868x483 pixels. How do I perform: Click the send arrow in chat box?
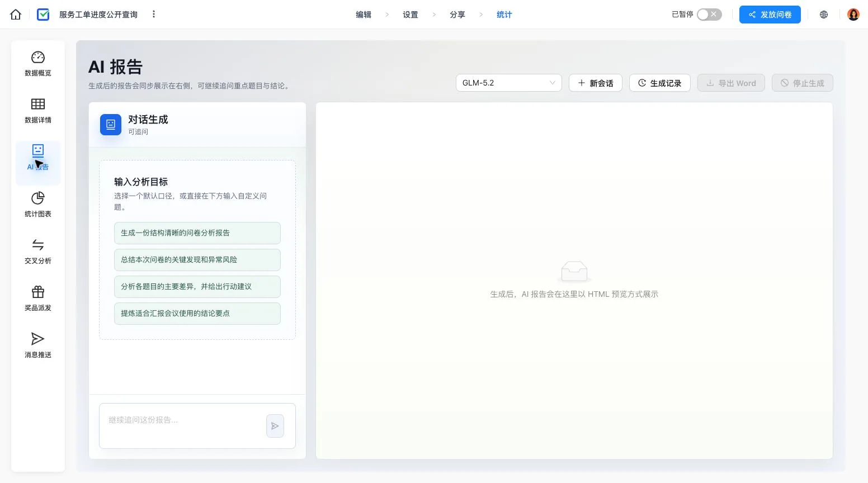(x=275, y=426)
